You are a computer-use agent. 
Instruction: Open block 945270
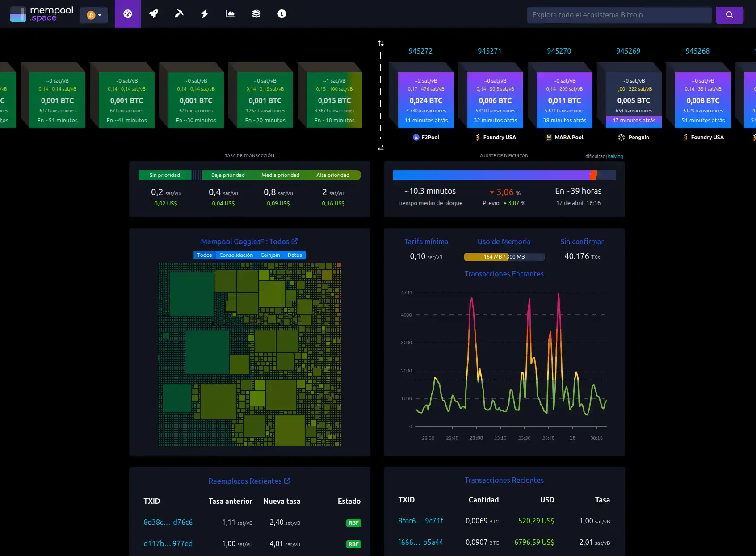click(559, 51)
